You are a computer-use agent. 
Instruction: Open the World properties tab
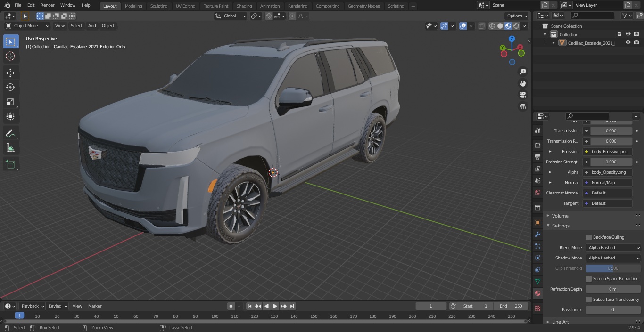pos(537,192)
